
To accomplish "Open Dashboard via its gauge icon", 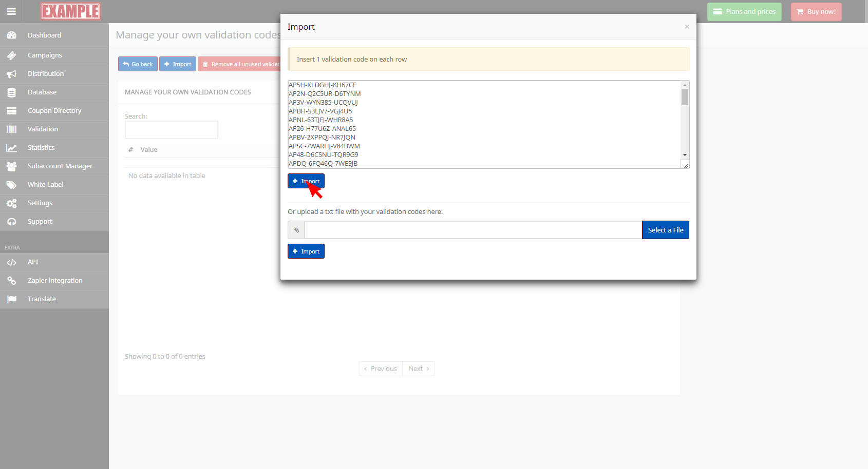I will 11,35.
